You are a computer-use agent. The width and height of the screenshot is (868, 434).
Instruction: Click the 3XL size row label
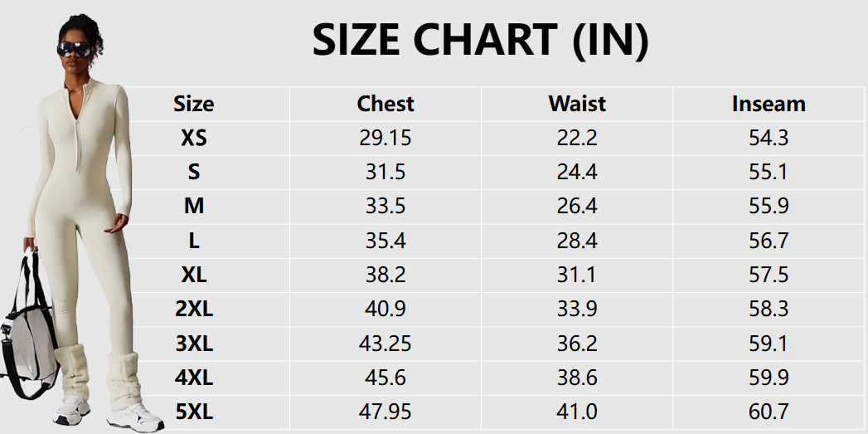(193, 344)
